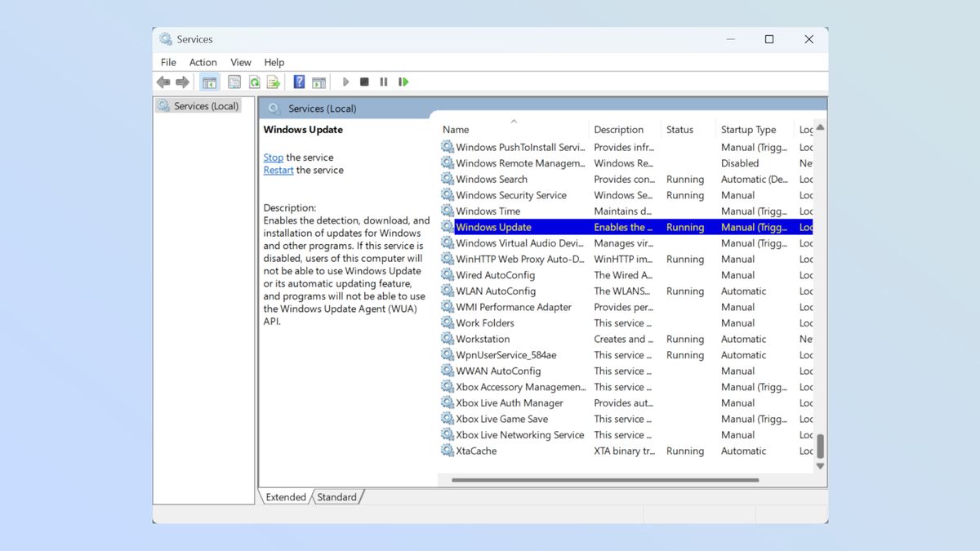
Task: Click the Forward navigation arrow
Action: [181, 81]
